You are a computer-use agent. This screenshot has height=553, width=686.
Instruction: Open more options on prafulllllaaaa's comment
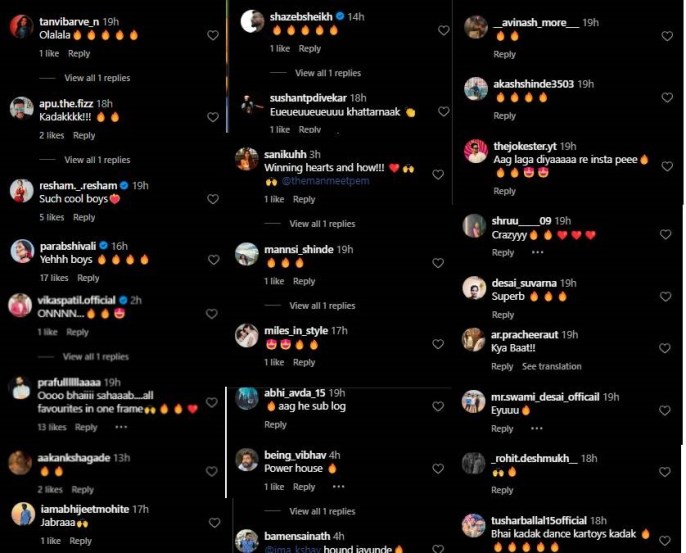pos(121,427)
